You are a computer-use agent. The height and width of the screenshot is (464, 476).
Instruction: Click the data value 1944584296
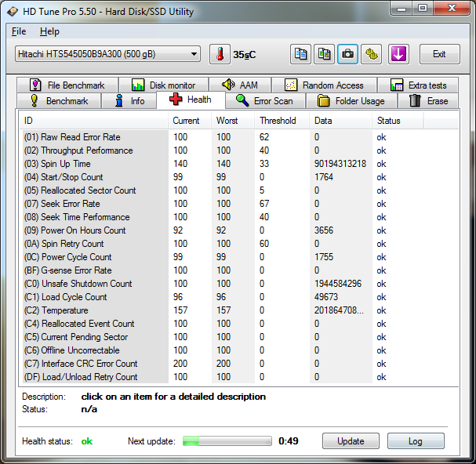[338, 284]
